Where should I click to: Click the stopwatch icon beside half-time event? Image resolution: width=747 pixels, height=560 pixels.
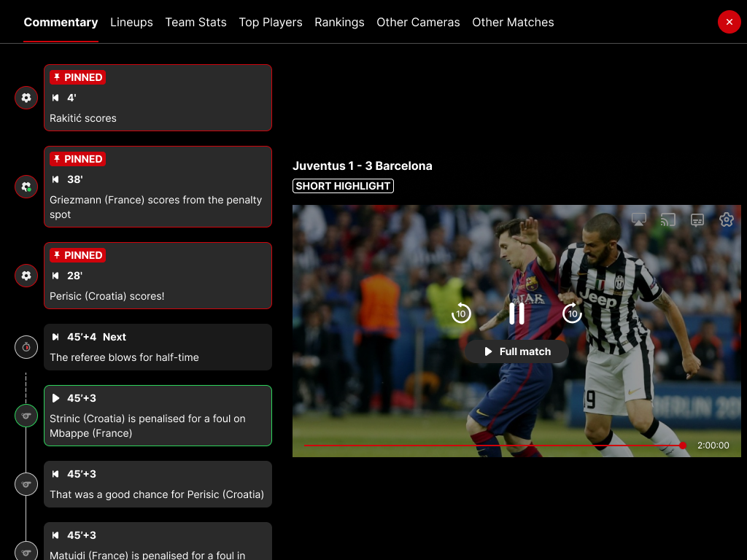[x=26, y=347]
